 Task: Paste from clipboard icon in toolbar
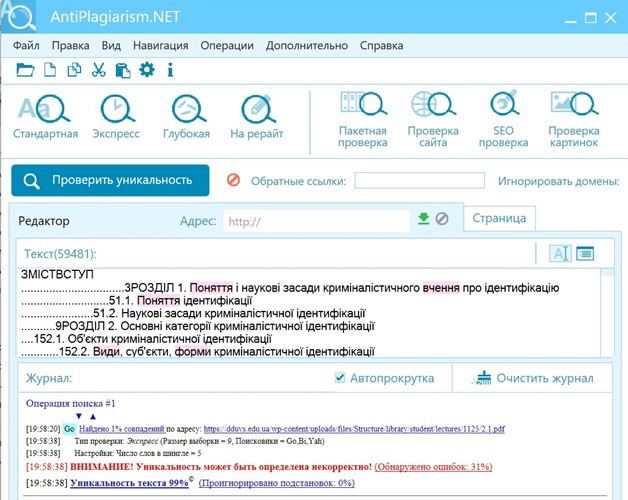pos(123,70)
